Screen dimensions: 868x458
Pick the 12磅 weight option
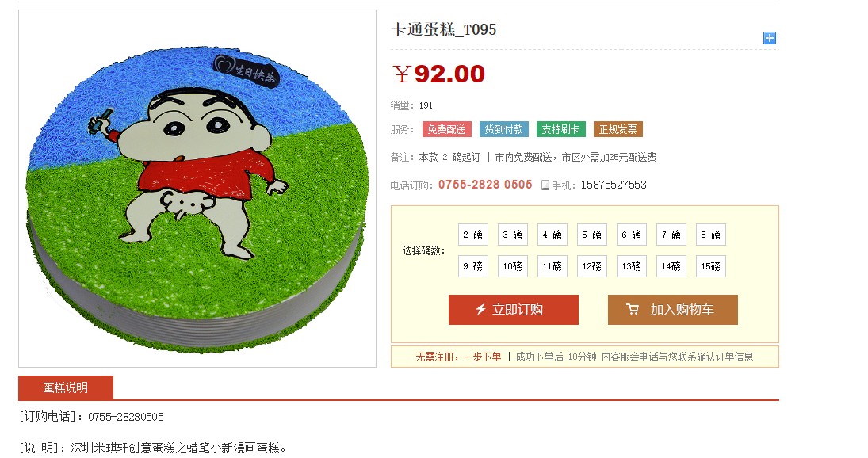coord(592,266)
